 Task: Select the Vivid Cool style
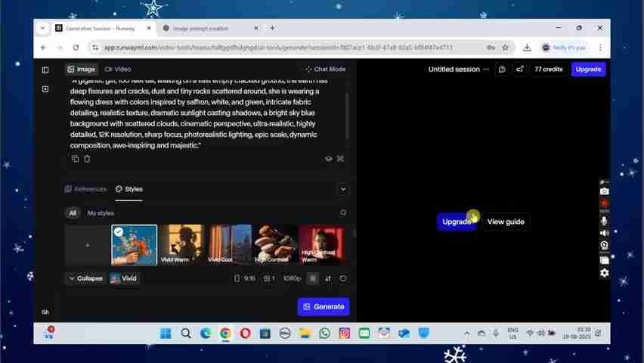228,245
